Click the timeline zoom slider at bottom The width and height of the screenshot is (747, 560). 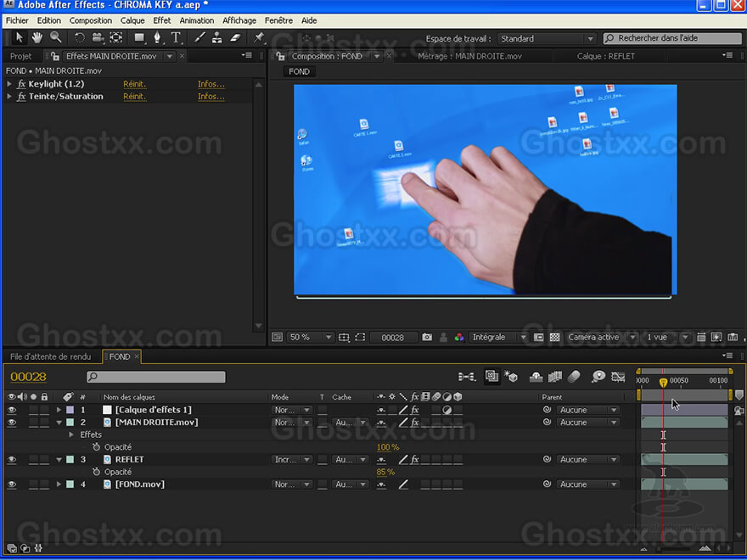[x=674, y=549]
